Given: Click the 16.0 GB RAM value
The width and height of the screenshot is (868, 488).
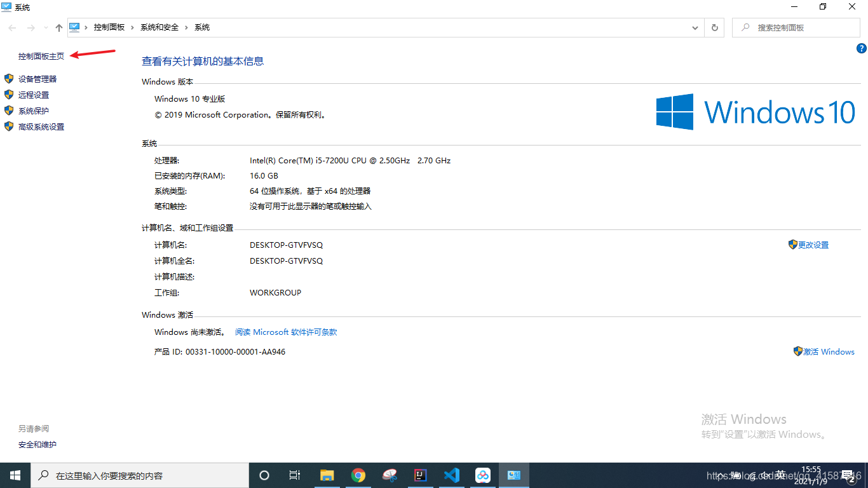Looking at the screenshot, I should click(264, 175).
